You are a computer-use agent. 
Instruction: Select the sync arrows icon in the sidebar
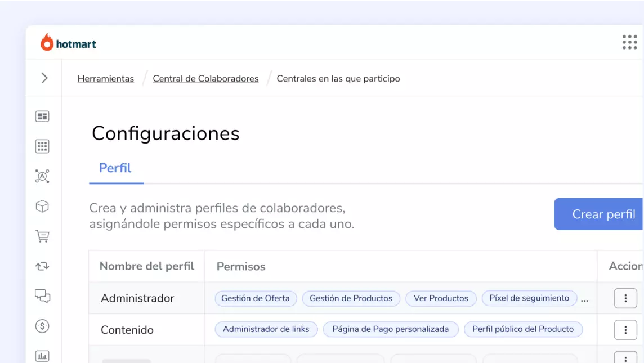point(43,267)
